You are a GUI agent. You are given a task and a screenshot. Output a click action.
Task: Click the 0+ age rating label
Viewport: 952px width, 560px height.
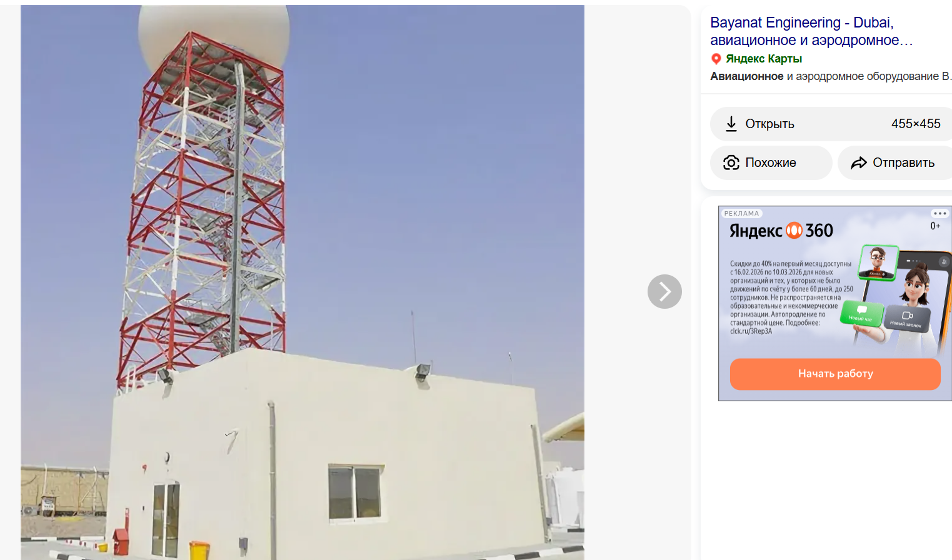935,226
